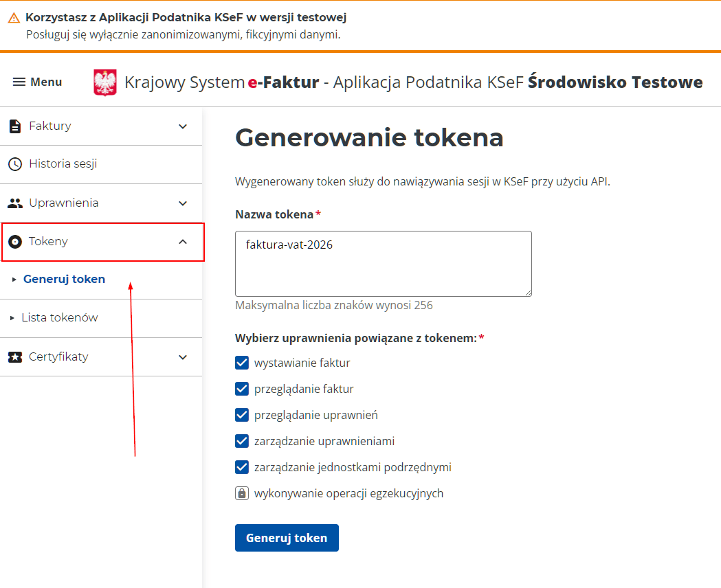Click the lock icon beside wykonywanie operacji egzekucyjnych
The image size is (721, 588).
coord(242,493)
